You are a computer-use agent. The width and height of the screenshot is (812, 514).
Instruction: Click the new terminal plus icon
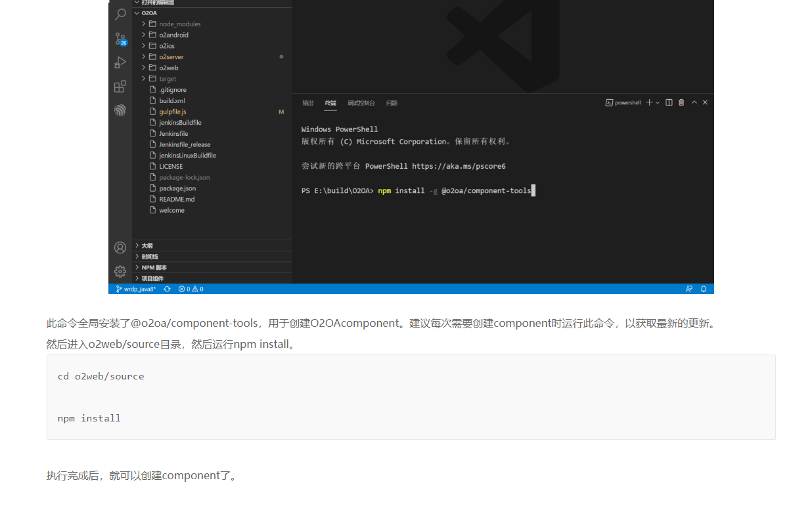click(x=649, y=102)
